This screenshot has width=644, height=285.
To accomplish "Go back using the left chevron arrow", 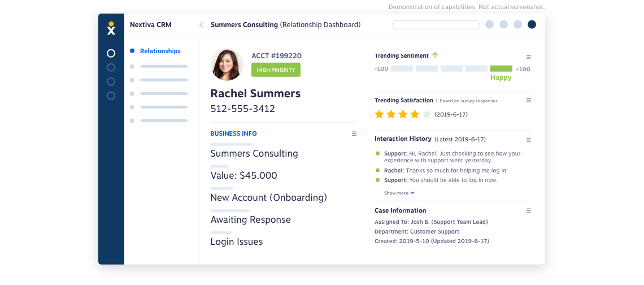I will (201, 25).
